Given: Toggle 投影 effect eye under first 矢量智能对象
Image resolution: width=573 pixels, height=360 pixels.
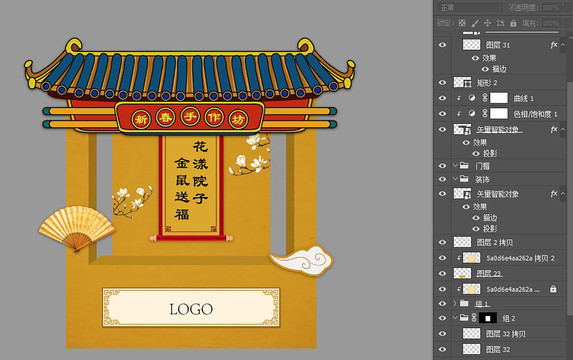Looking at the screenshot, I should point(476,154).
